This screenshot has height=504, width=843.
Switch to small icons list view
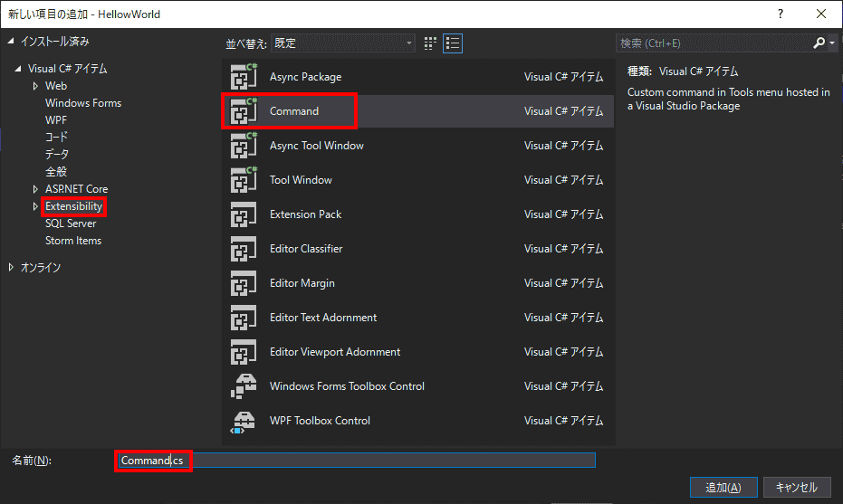coord(453,43)
